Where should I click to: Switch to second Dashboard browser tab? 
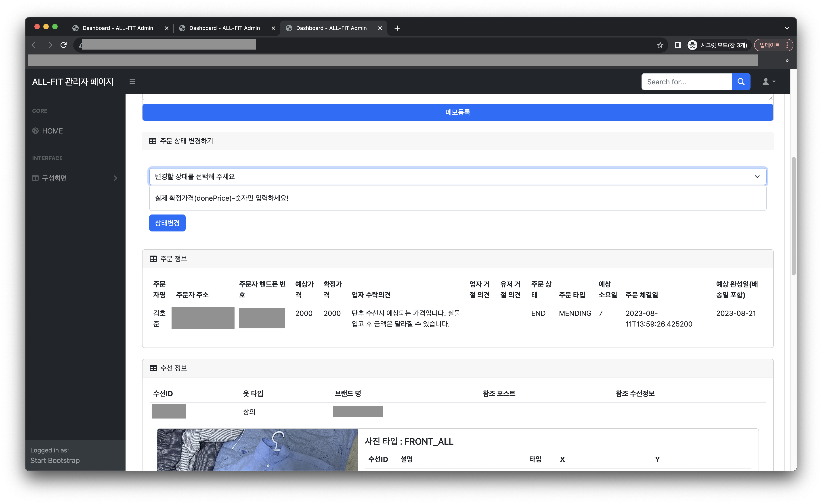224,28
